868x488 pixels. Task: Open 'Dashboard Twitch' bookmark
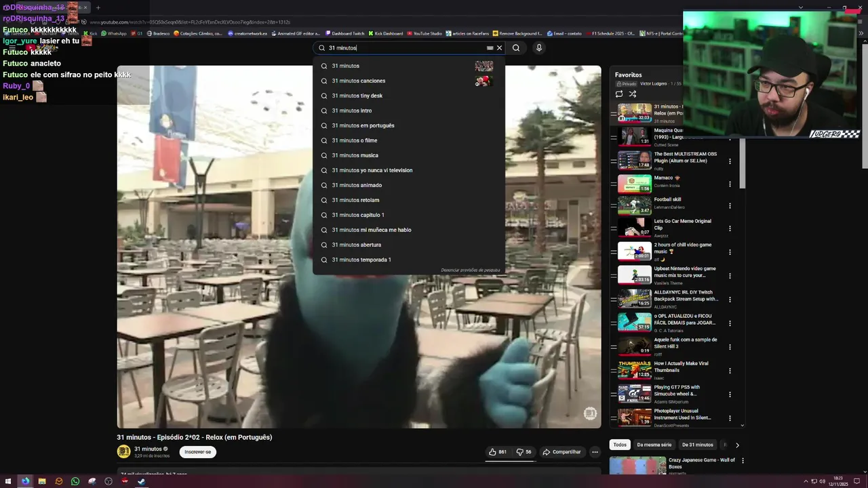(344, 33)
